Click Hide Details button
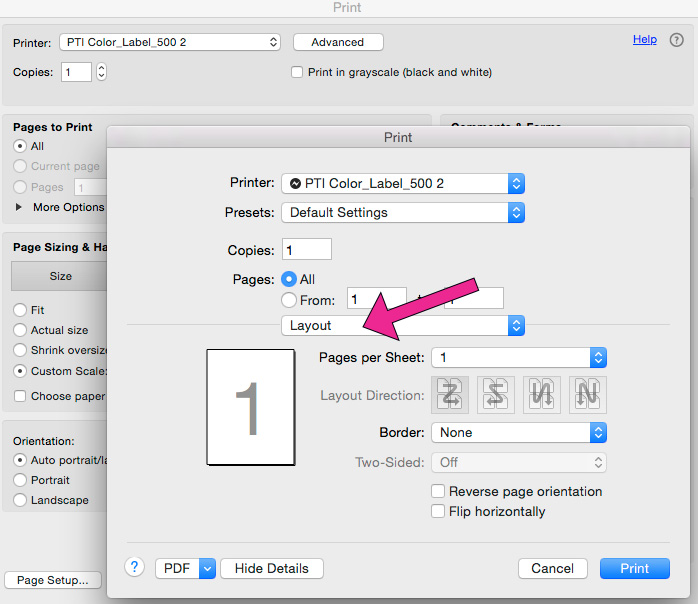This screenshot has width=698, height=604. [x=272, y=568]
